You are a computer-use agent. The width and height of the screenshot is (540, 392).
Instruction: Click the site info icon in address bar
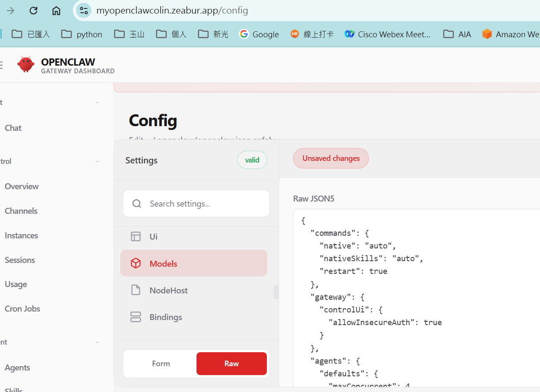pyautogui.click(x=84, y=11)
